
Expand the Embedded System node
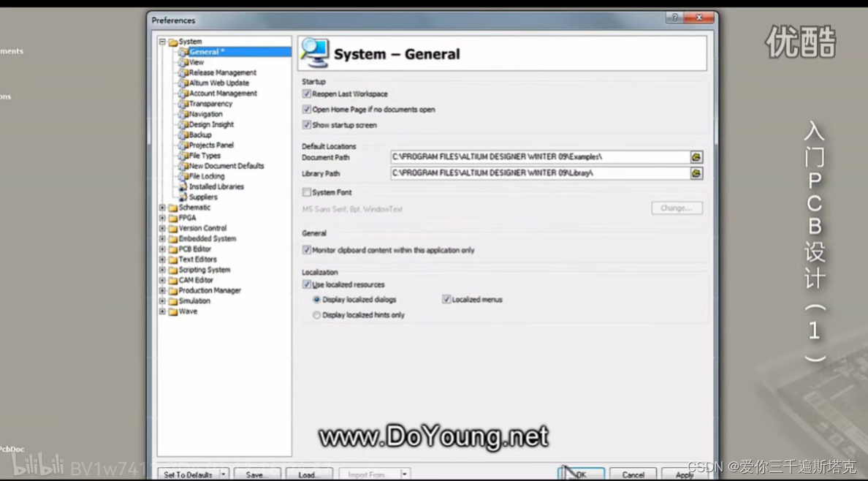click(162, 239)
